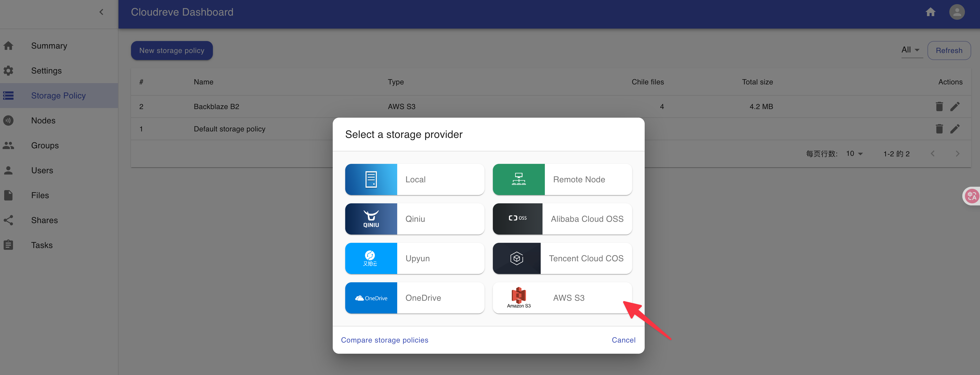Click the Nodes icon in sidebar

point(8,120)
